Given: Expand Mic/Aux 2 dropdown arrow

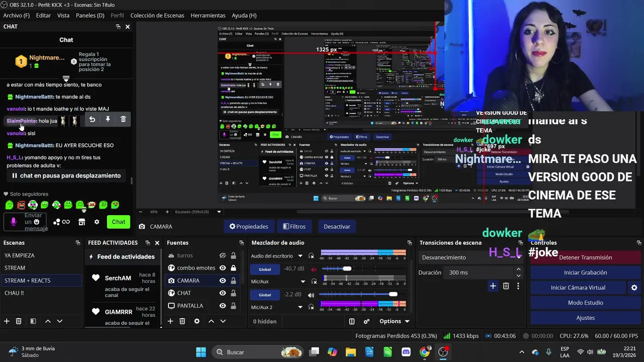Looking at the screenshot, I should click(300, 307).
